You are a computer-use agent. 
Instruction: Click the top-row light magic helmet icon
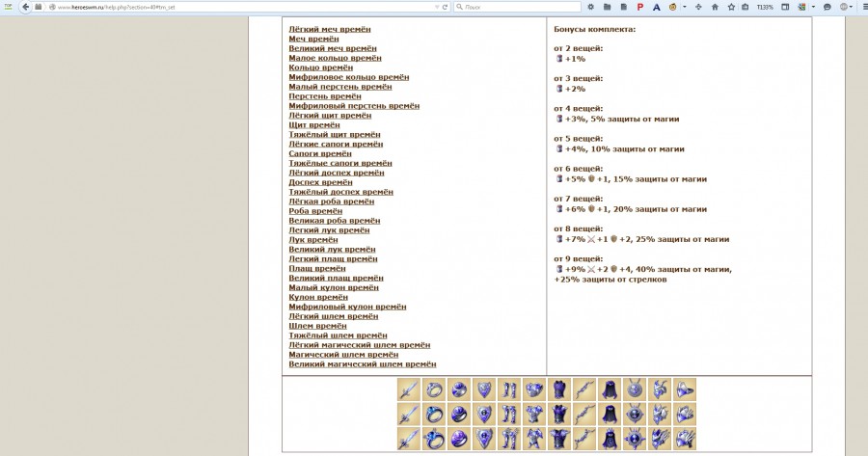click(x=684, y=389)
